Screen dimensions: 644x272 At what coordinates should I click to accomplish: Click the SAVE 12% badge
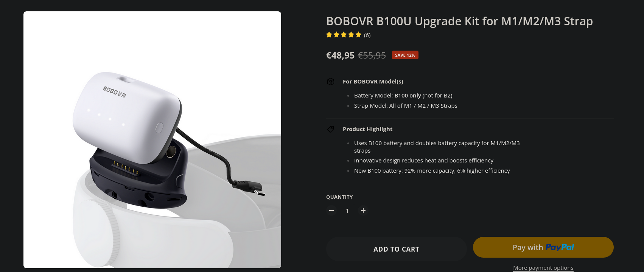(405, 55)
